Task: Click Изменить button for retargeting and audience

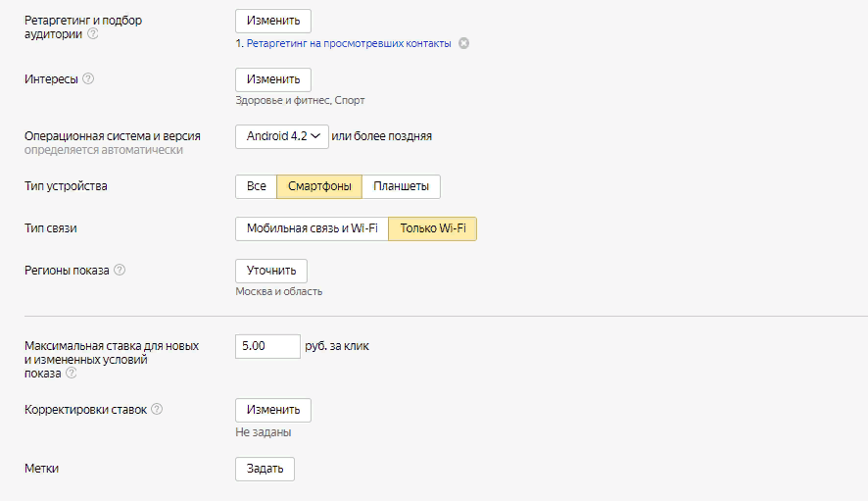Action: tap(273, 22)
